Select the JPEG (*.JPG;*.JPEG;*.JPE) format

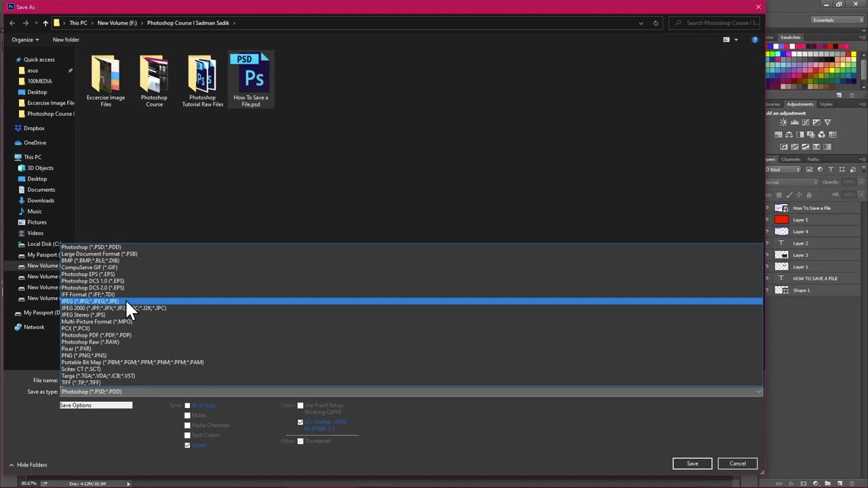(411, 301)
